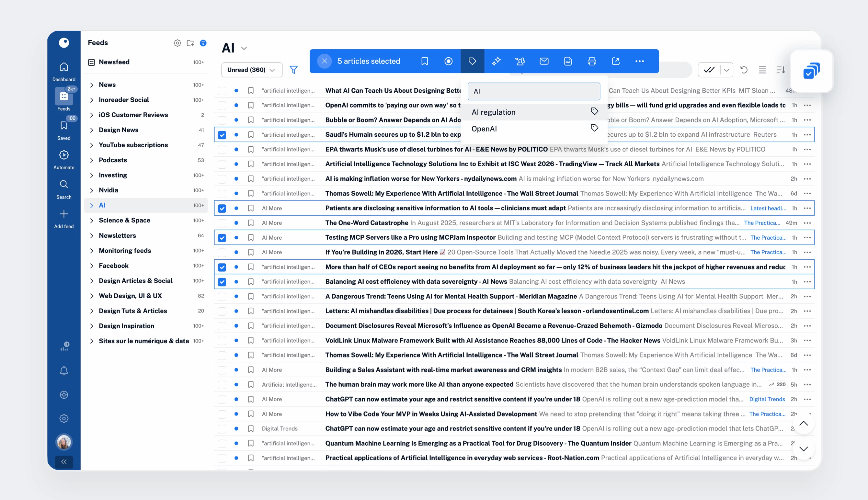Select the AI regulation tag suggestion
868x500 pixels.
coord(493,112)
